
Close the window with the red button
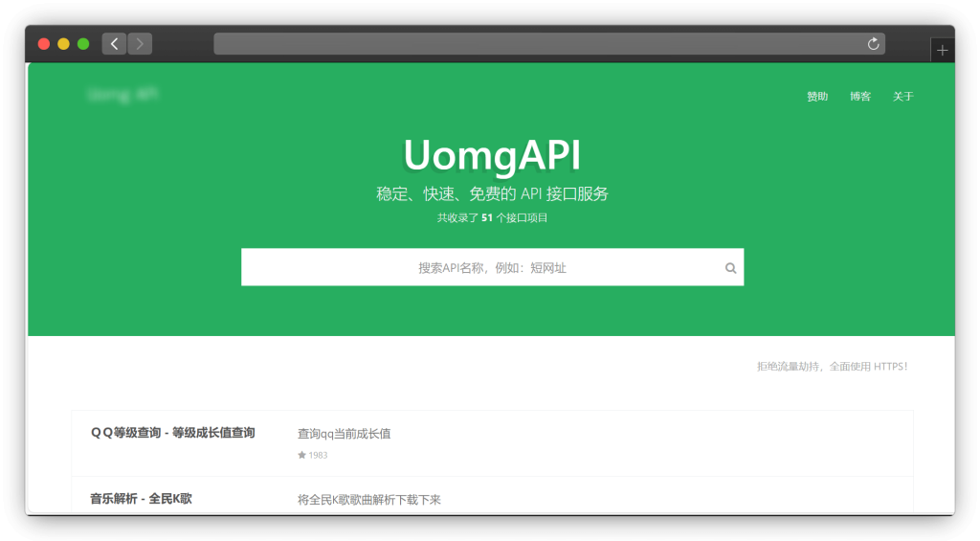point(44,44)
